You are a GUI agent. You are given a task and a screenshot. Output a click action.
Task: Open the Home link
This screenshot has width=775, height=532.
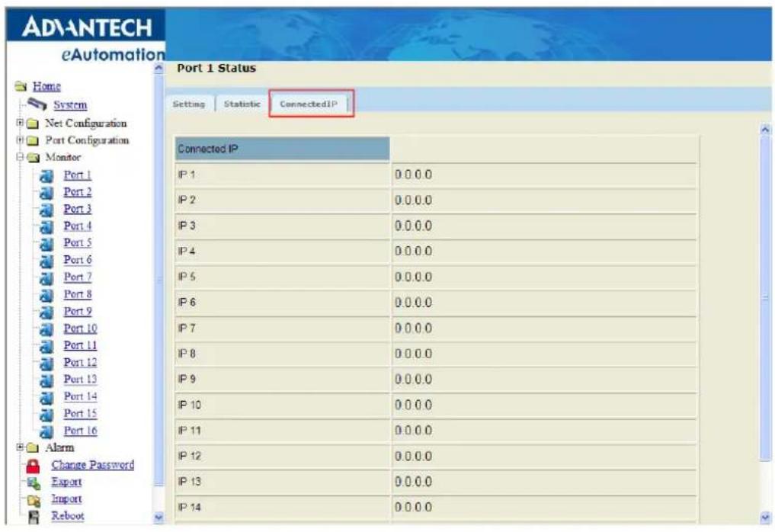click(46, 87)
